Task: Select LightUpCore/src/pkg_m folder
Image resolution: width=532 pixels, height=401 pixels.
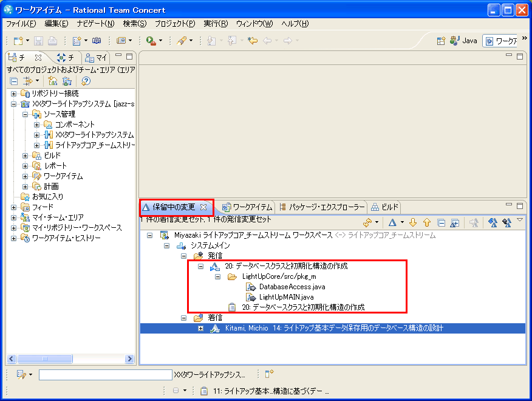Action: point(279,276)
